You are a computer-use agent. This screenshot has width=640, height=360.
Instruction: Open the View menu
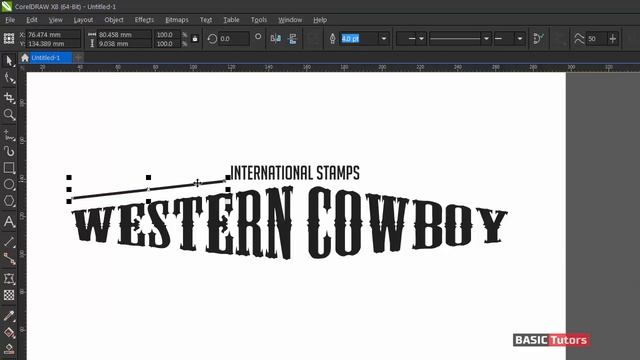click(x=56, y=20)
